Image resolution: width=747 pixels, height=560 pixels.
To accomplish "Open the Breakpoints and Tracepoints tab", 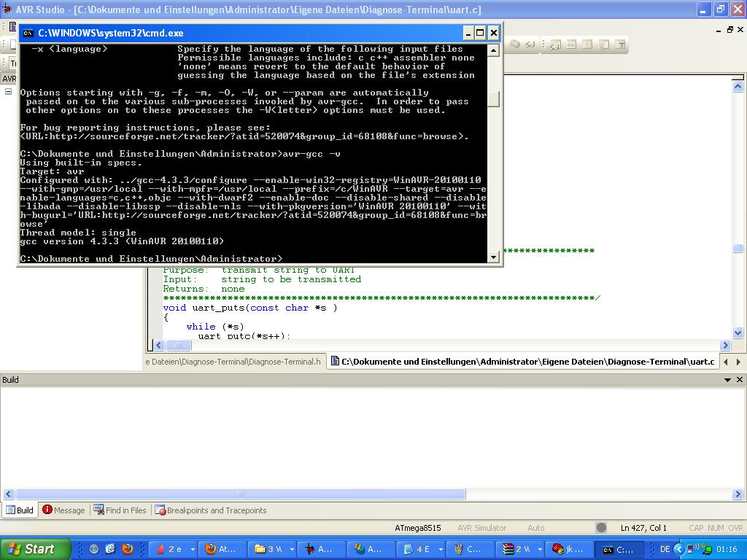I will pos(211,510).
